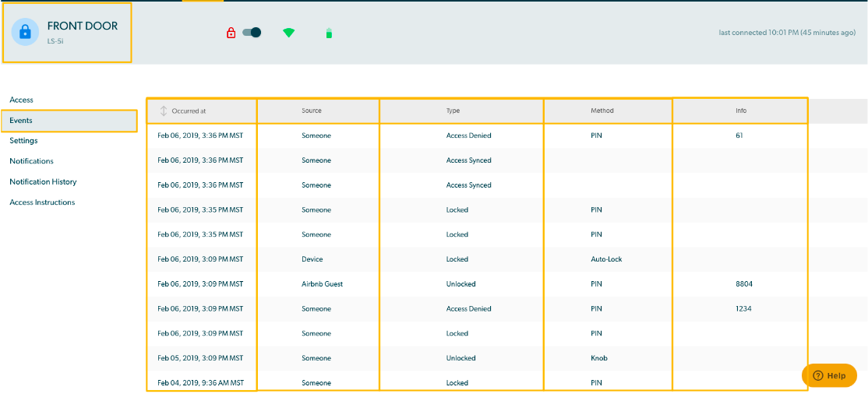The image size is (868, 415).
Task: Sort events by the Occurred at arrows
Action: coord(164,111)
